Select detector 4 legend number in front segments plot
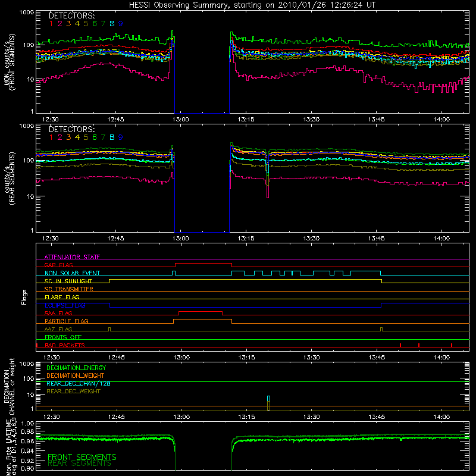This screenshot has height=476, width=476. tap(77, 24)
